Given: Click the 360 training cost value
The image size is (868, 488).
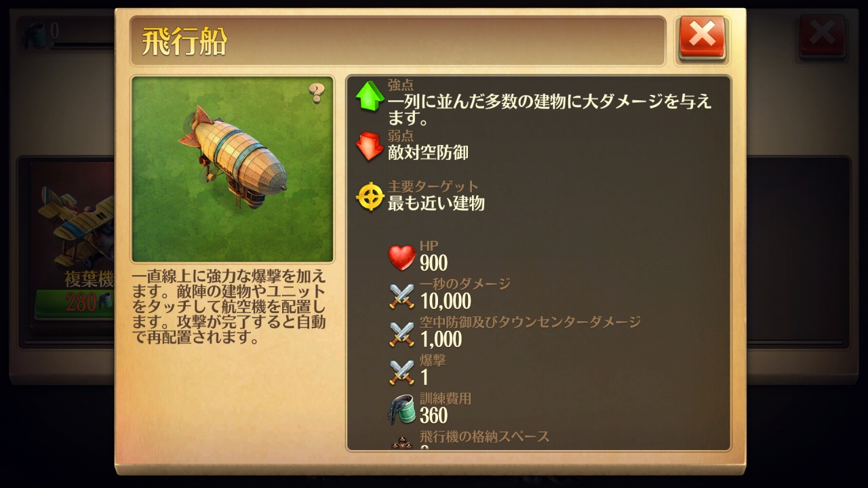Looking at the screenshot, I should [433, 415].
